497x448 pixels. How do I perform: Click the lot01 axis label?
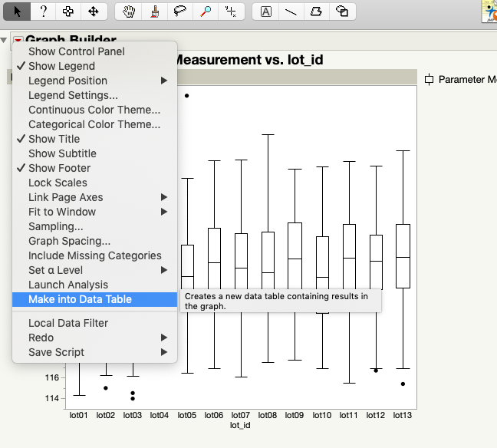[78, 415]
